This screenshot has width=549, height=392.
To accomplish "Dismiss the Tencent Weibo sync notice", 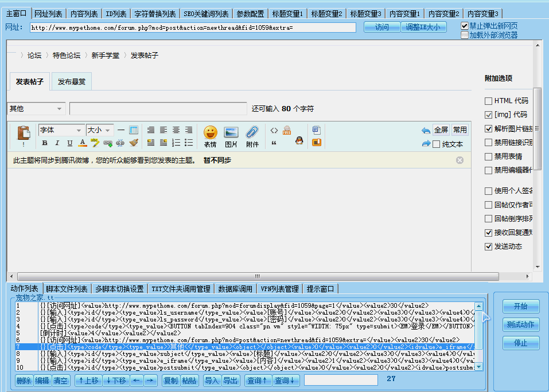I will tap(460, 160).
